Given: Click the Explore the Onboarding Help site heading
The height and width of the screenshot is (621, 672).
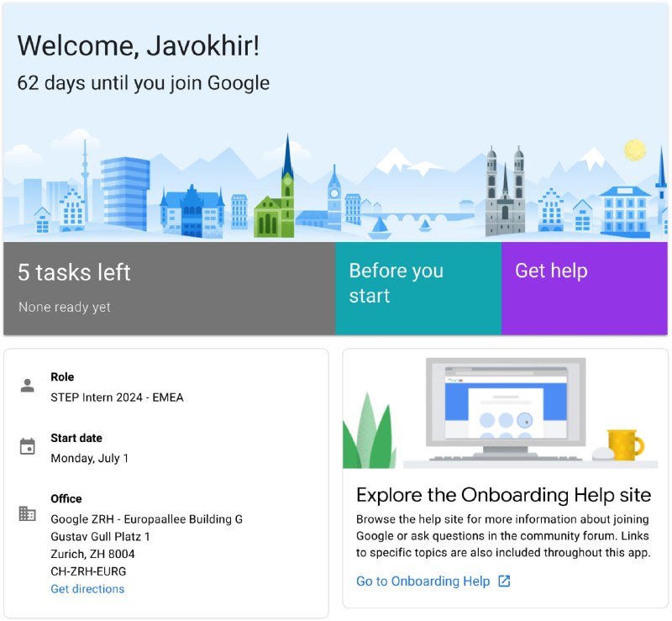Looking at the screenshot, I should (x=503, y=495).
